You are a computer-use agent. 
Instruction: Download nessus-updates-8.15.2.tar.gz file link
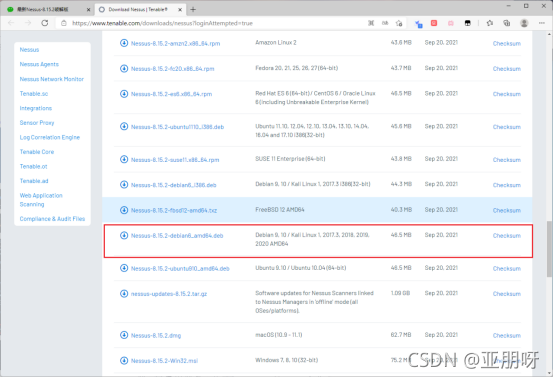click(x=169, y=294)
